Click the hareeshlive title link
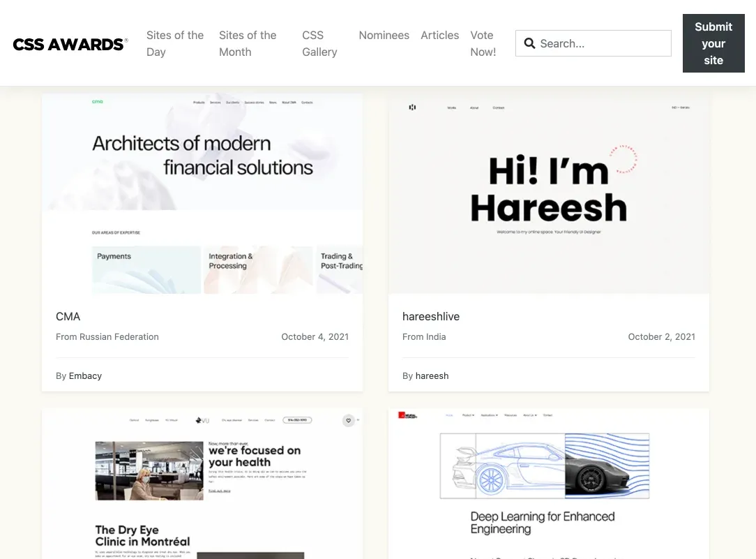Viewport: 756px width, 559px height. [431, 316]
